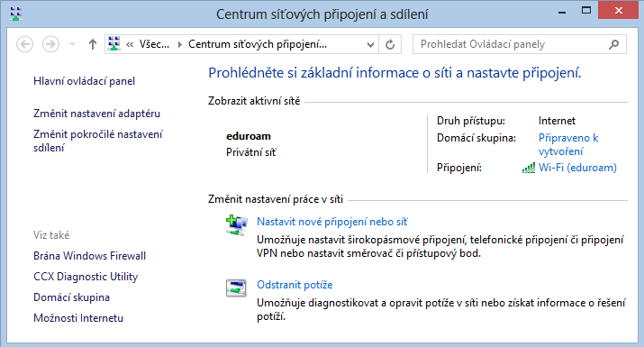Click the Wi-Fi signal strength icon
This screenshot has width=644, height=347.
[x=529, y=168]
